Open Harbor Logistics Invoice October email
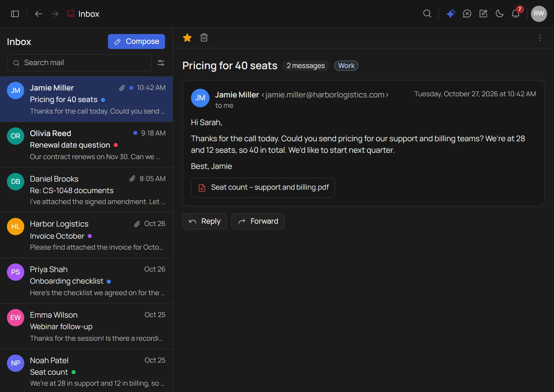554x392 pixels. point(86,235)
